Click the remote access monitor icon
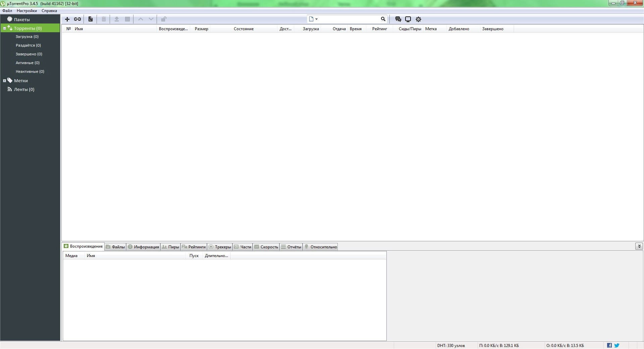This screenshot has height=349, width=644. (x=408, y=19)
